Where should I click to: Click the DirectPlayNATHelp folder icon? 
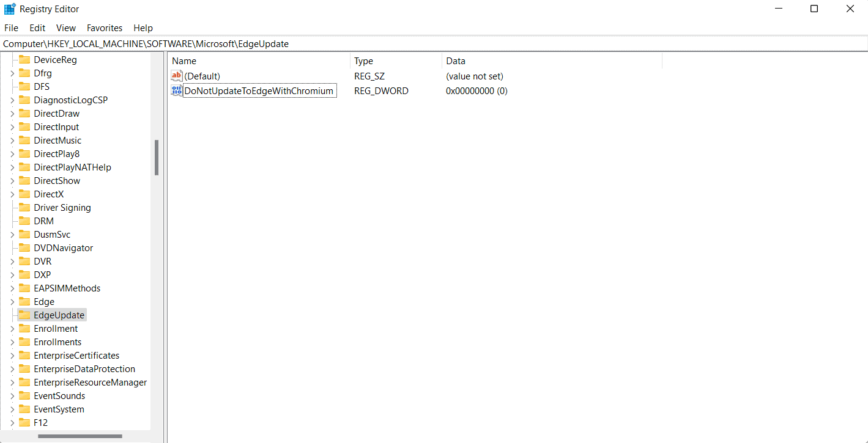pos(24,167)
